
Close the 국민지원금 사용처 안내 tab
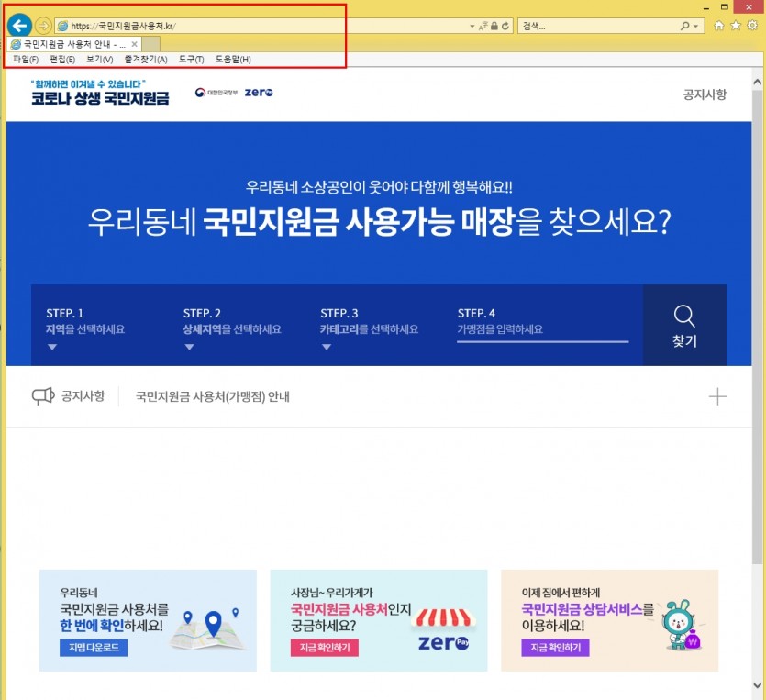pos(135,44)
